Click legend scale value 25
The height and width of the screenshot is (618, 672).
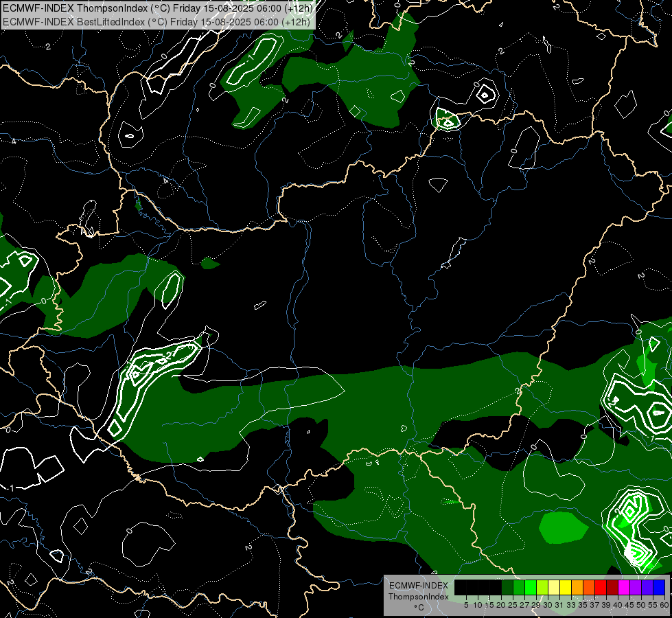click(x=513, y=605)
